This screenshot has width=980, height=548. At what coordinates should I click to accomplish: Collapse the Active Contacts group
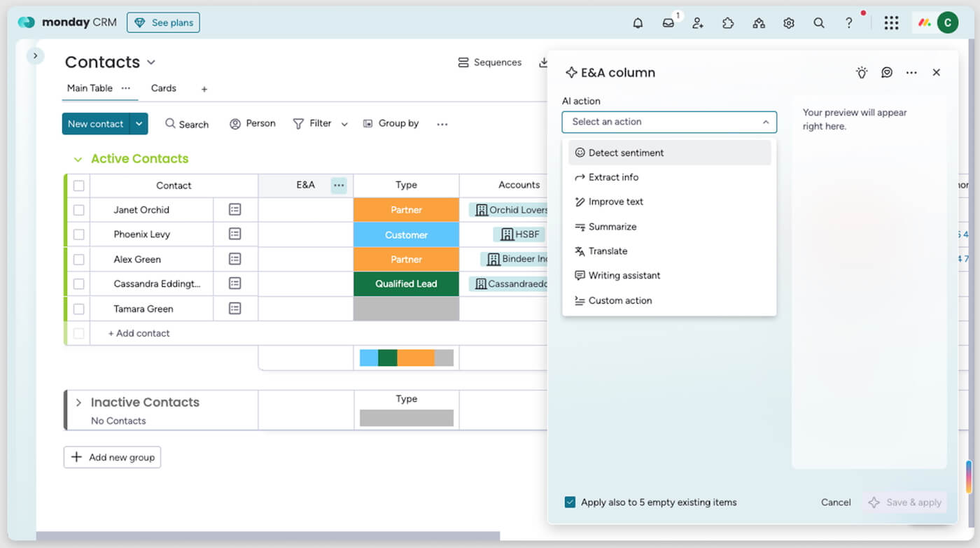pyautogui.click(x=78, y=159)
